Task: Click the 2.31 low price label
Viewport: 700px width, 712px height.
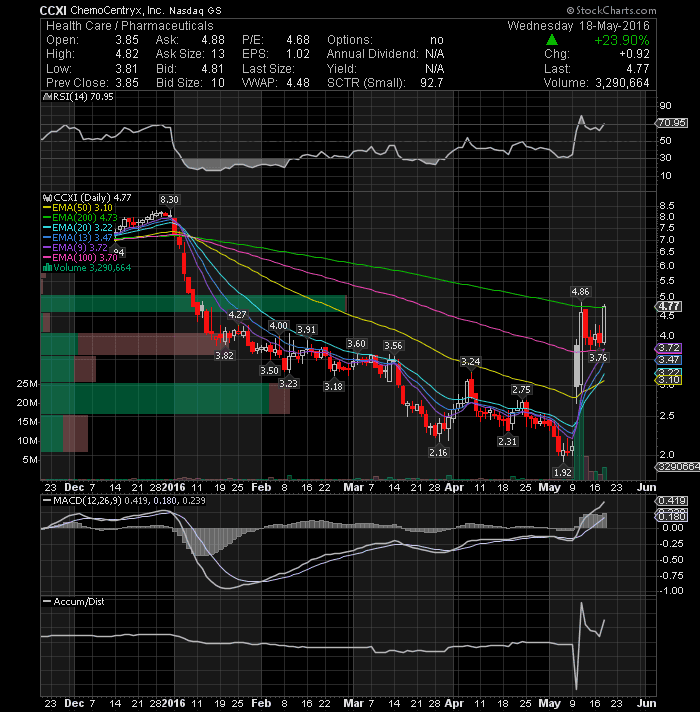Action: (507, 441)
